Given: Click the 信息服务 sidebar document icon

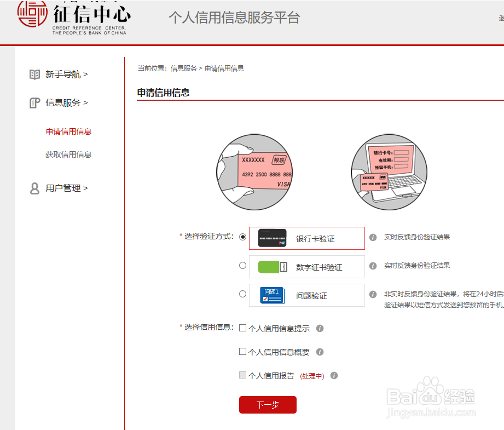Looking at the screenshot, I should point(34,102).
